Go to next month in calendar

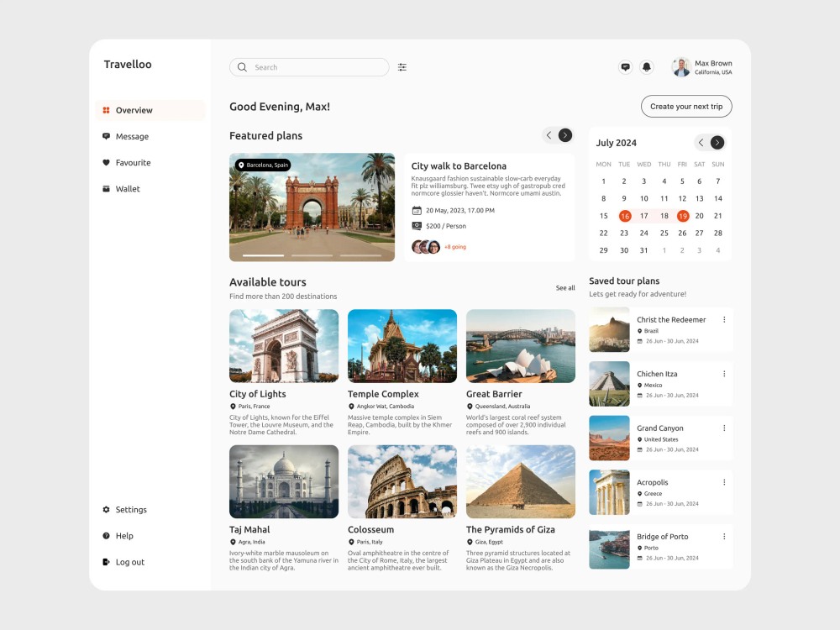click(717, 143)
